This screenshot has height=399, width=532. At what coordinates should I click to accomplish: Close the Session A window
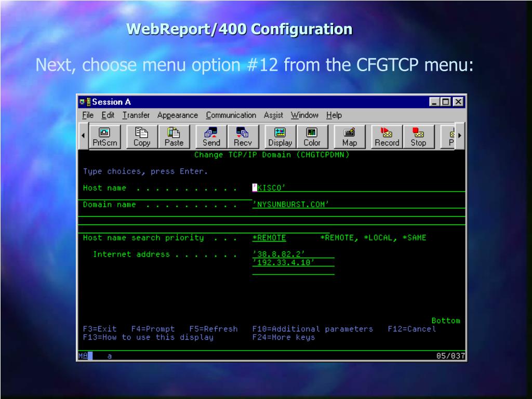tap(458, 102)
